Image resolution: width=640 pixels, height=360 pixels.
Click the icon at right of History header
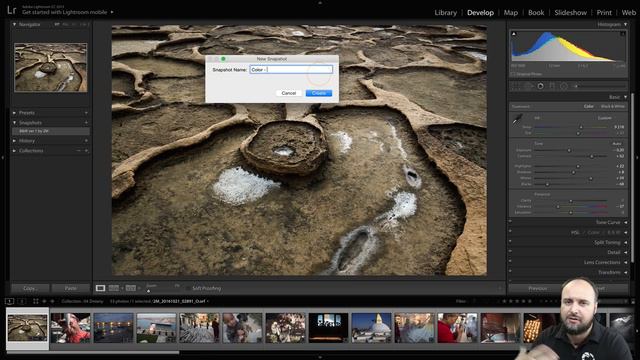coord(86,141)
